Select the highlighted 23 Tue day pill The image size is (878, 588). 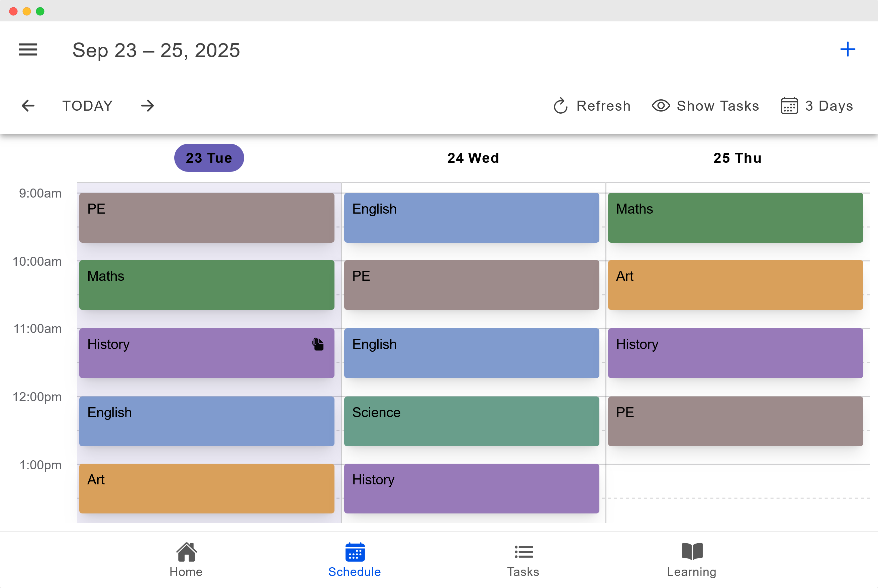(209, 157)
